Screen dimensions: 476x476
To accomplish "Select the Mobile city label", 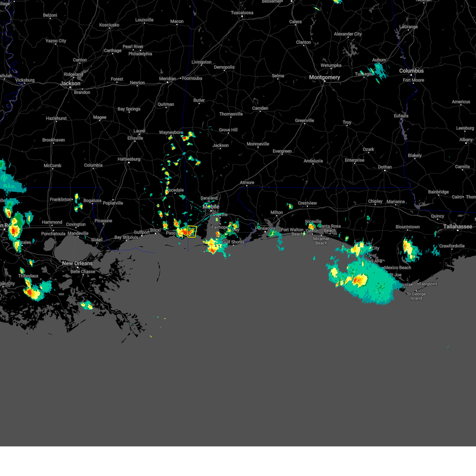I will pos(211,207).
